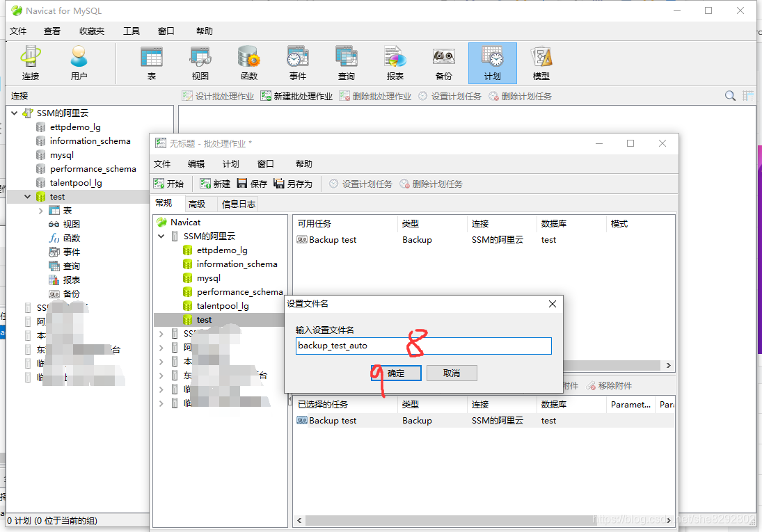Open the 事件 events toolbar icon
762x532 pixels.
pyautogui.click(x=297, y=63)
